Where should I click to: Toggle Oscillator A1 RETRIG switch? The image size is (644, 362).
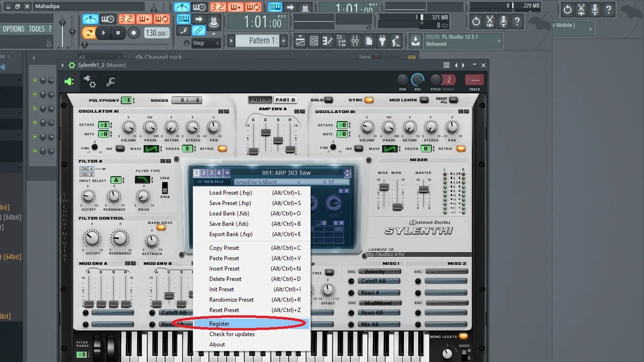click(223, 148)
